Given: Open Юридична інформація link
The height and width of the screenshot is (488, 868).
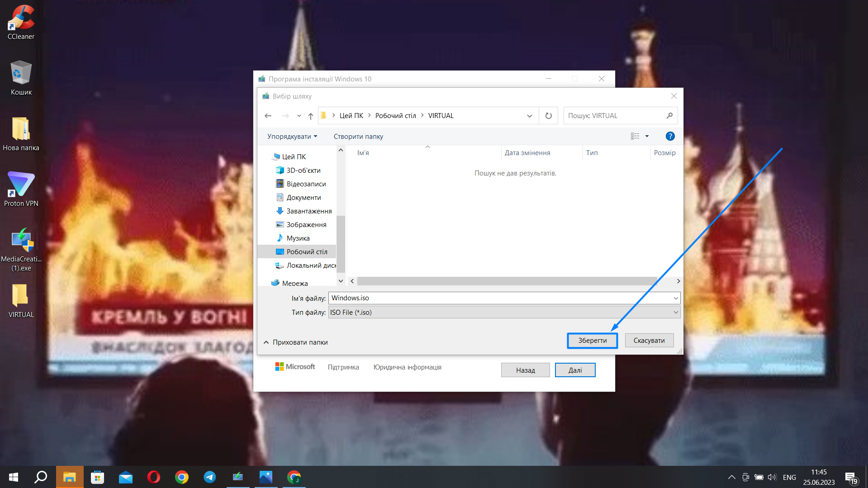Looking at the screenshot, I should [407, 367].
